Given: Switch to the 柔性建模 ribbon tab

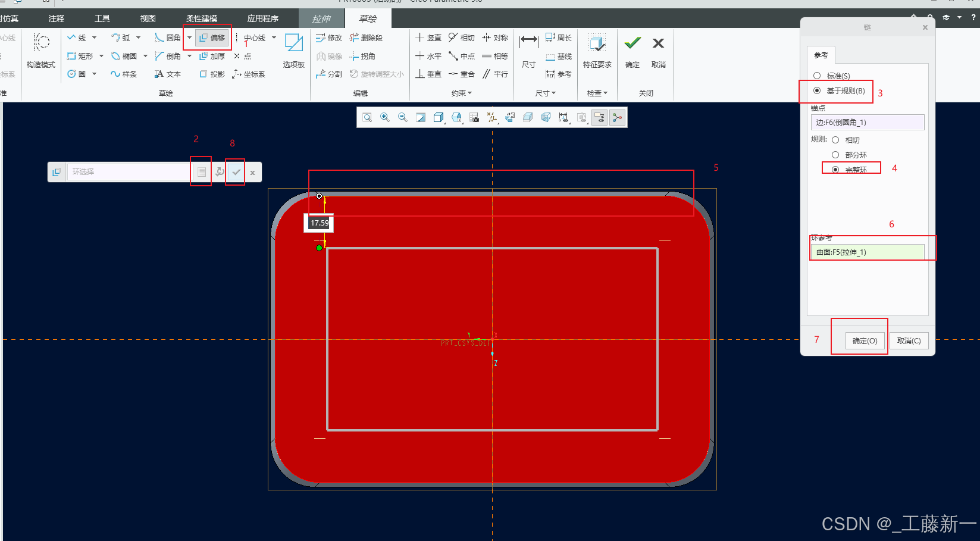Looking at the screenshot, I should tap(202, 18).
